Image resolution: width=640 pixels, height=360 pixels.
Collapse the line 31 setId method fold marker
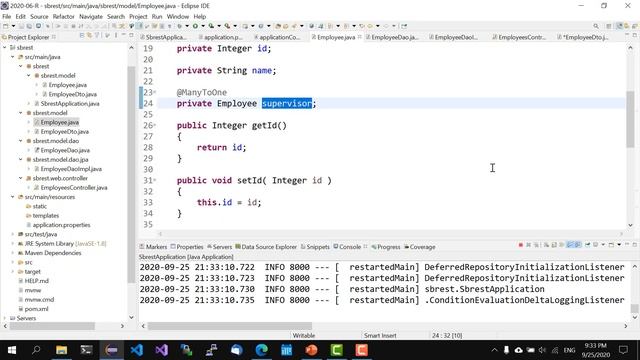155,180
